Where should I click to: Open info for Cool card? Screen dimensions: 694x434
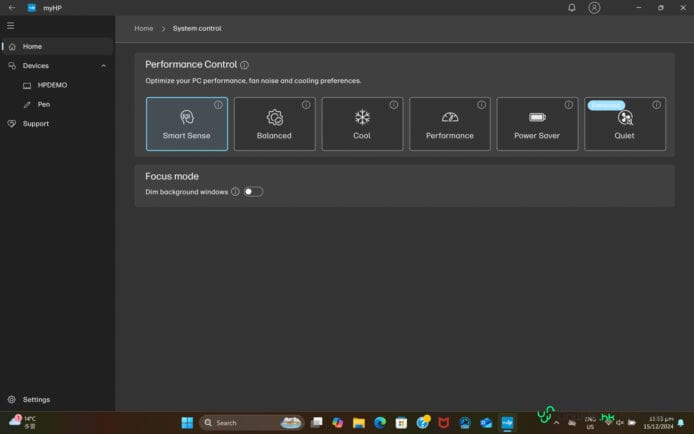[x=393, y=105]
